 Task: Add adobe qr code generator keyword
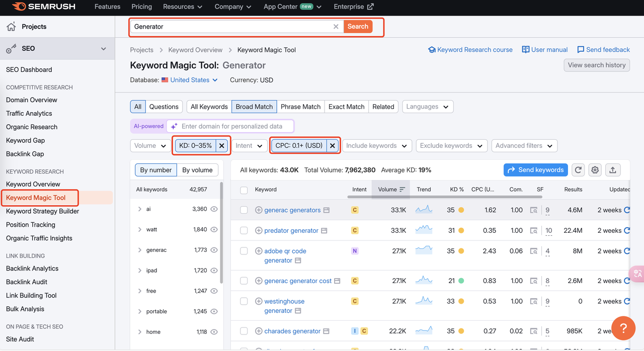(x=259, y=251)
